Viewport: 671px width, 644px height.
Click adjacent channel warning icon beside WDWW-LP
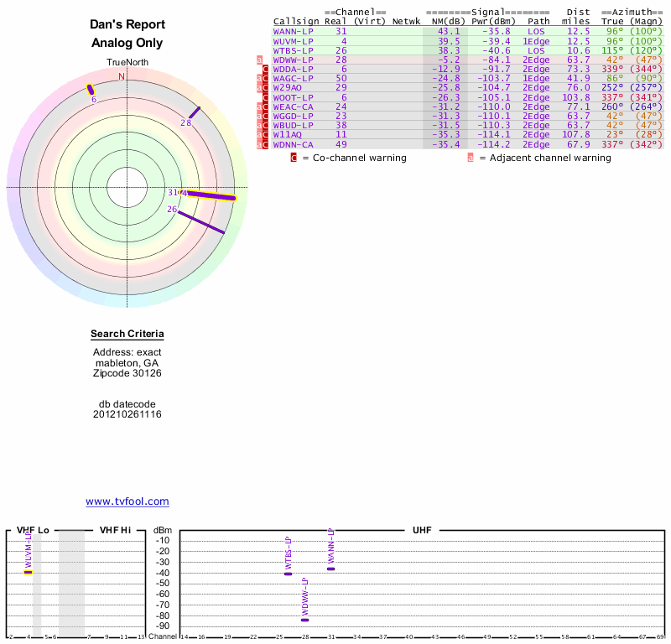click(x=259, y=60)
